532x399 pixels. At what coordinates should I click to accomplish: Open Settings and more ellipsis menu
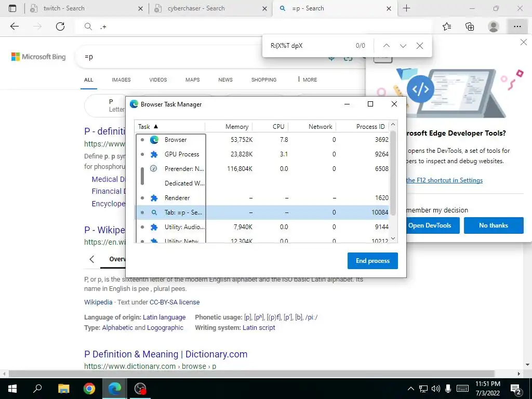[517, 26]
